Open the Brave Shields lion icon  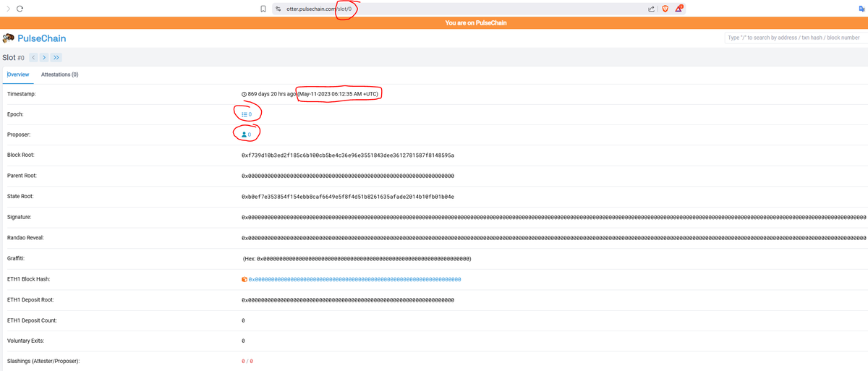tap(665, 9)
